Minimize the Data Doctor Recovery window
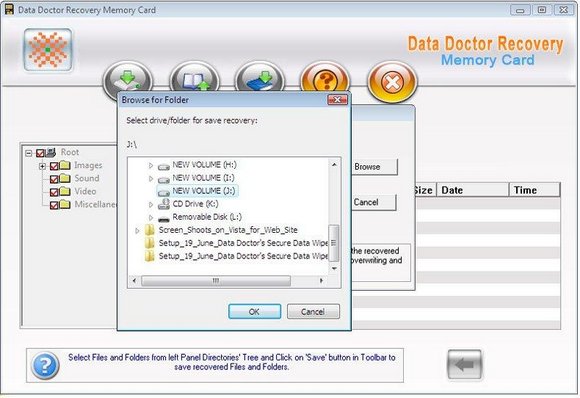580x398 pixels. click(x=520, y=10)
